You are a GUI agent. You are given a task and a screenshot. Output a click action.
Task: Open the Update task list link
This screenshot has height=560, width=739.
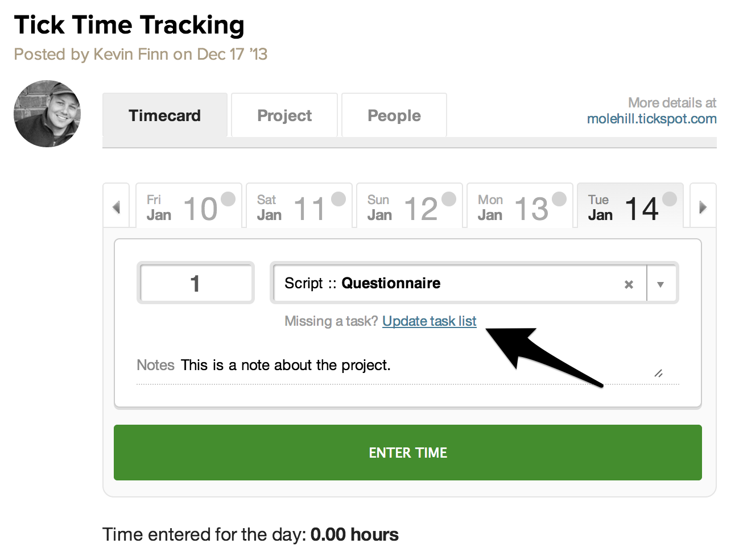[x=429, y=321]
